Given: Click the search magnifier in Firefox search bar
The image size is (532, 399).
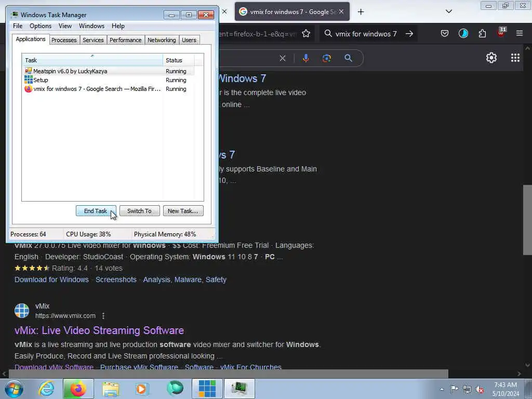Looking at the screenshot, I should point(328,34).
